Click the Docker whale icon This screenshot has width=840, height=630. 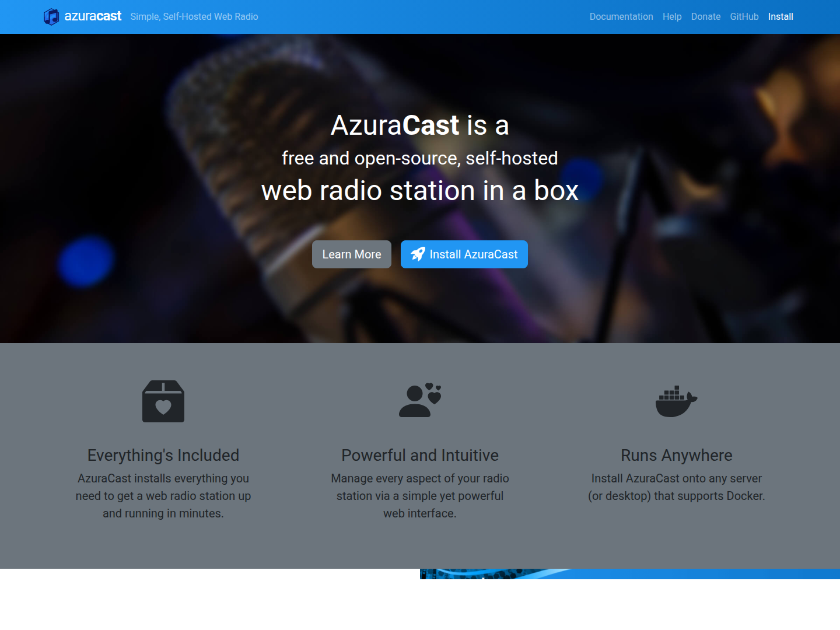point(677,401)
